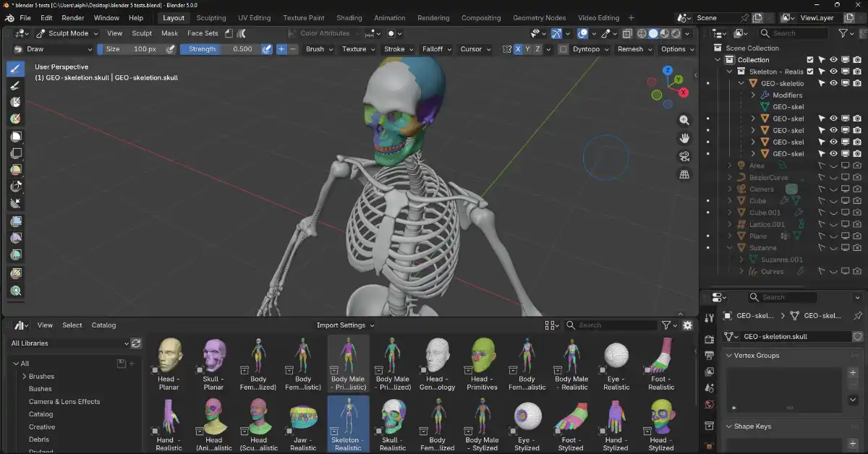Click the outliner filter funnel icon
The height and width of the screenshot is (454, 868).
click(x=843, y=33)
